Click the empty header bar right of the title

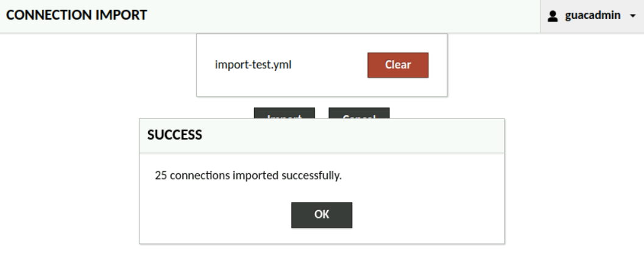341,16
